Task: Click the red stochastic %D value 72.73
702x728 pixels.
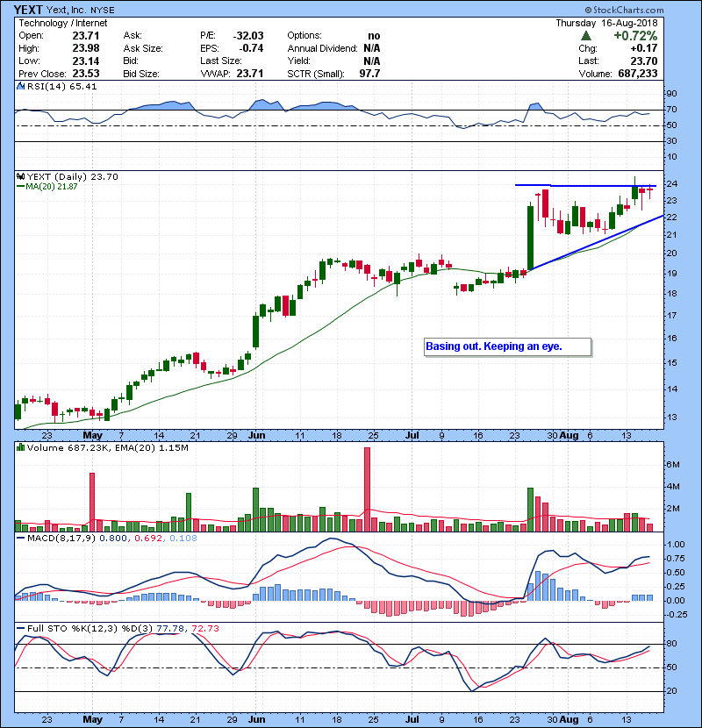Action: pos(205,628)
